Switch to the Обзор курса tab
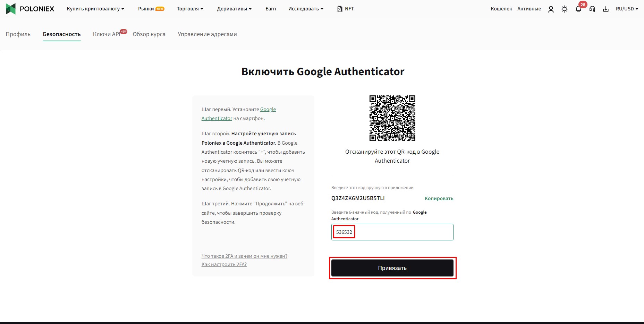 pos(149,34)
